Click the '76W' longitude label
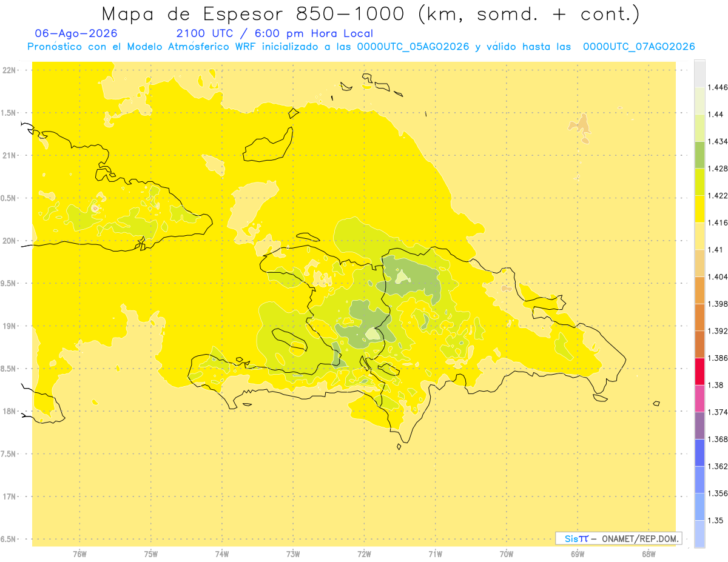This screenshot has width=728, height=562. click(x=79, y=554)
